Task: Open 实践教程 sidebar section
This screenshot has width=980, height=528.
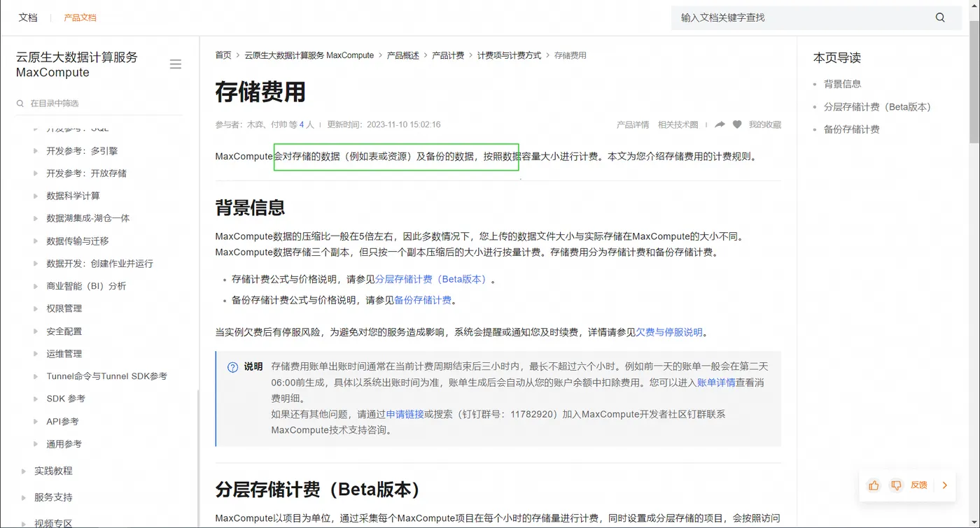Action: tap(53, 471)
